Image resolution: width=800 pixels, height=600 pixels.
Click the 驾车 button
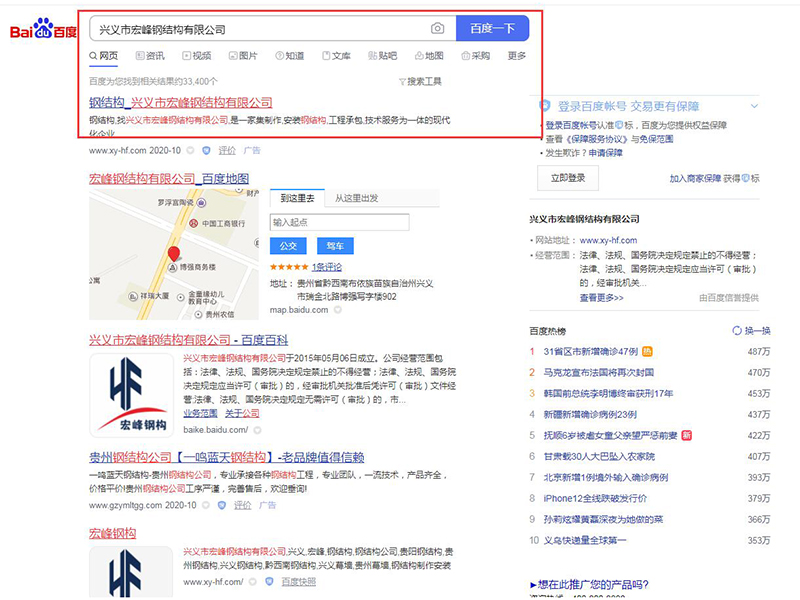(335, 246)
